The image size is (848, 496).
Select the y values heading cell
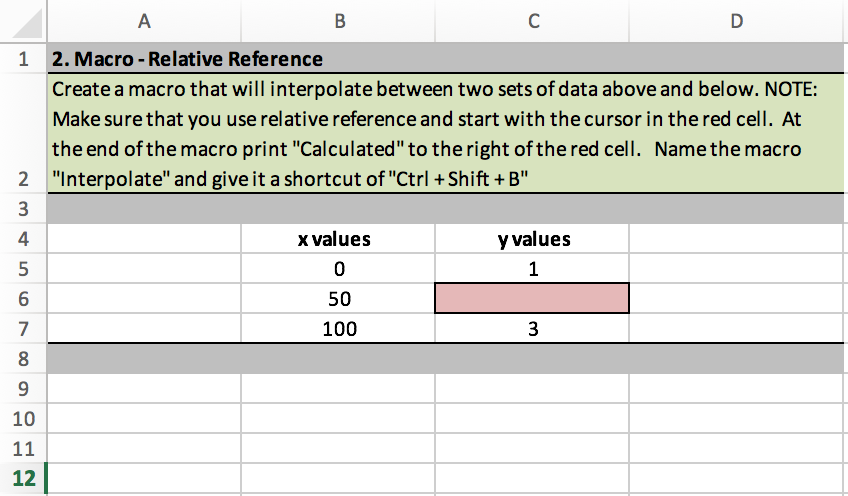tap(532, 239)
